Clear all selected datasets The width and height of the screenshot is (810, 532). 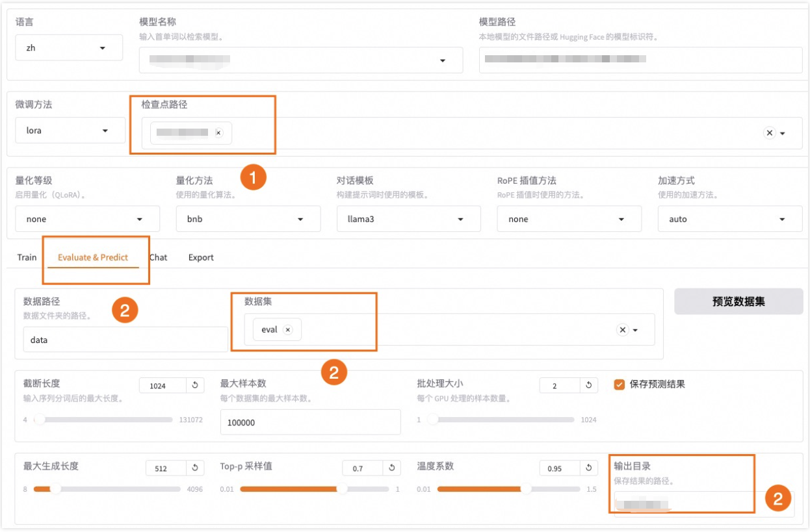[x=623, y=330]
